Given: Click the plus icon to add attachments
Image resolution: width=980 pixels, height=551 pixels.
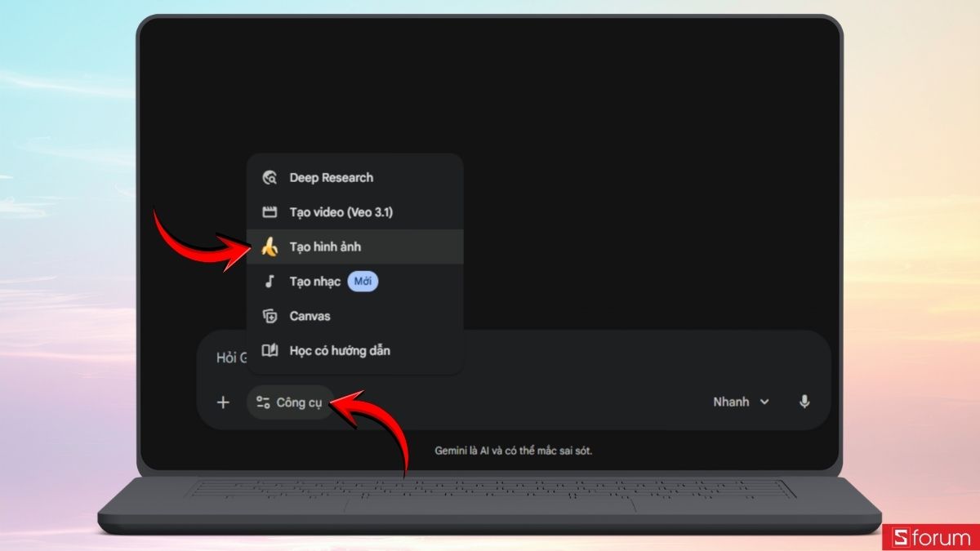Looking at the screenshot, I should click(223, 402).
